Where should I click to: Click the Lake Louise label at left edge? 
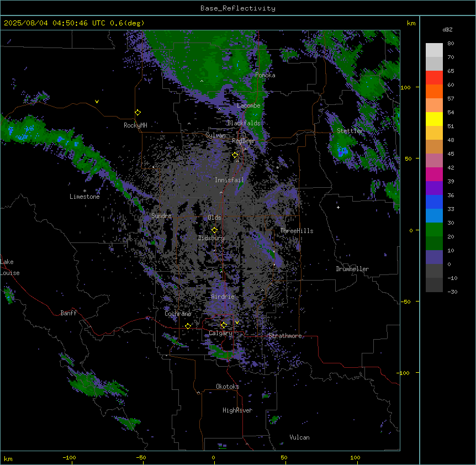[x=10, y=267]
